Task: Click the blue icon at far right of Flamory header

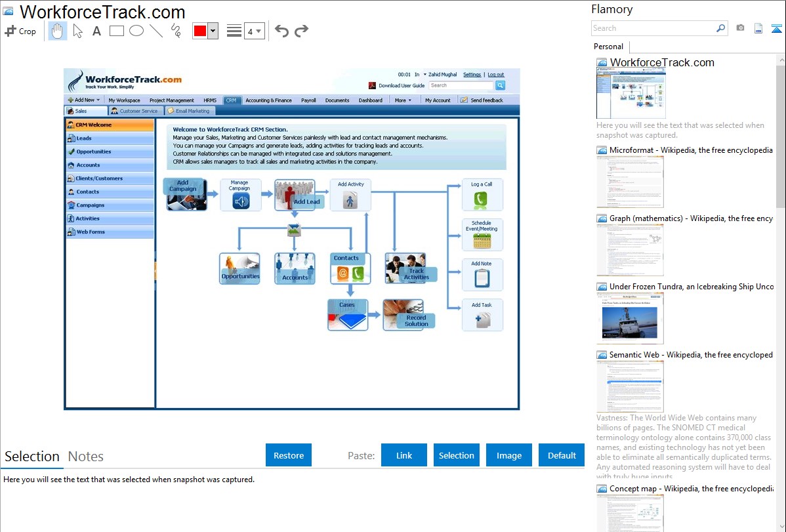Action: tap(776, 28)
